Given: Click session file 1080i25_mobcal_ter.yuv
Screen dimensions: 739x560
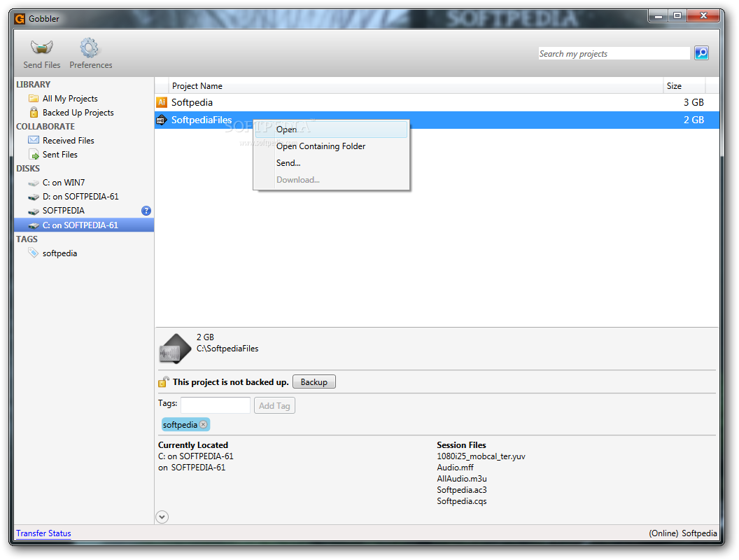Looking at the screenshot, I should point(481,456).
